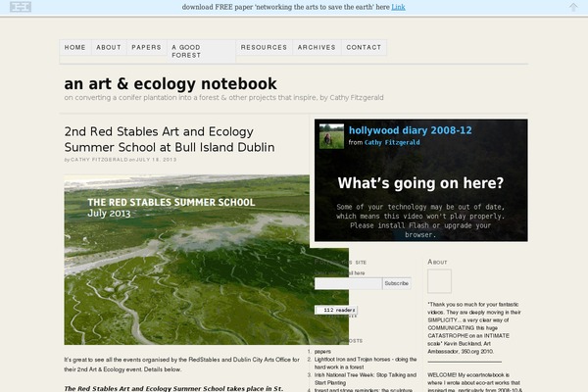
Task: Open the 'hollywood diary 2008-12' video title
Action: click(411, 130)
